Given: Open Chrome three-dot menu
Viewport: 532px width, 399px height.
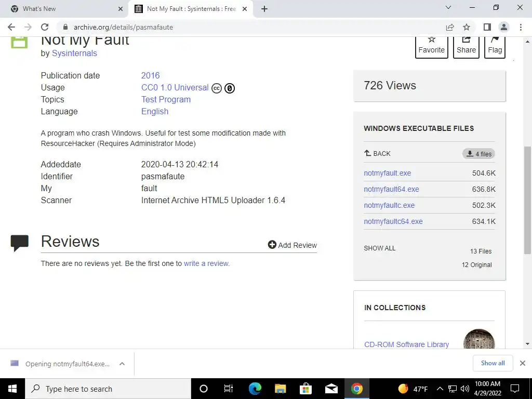Looking at the screenshot, I should click(521, 27).
